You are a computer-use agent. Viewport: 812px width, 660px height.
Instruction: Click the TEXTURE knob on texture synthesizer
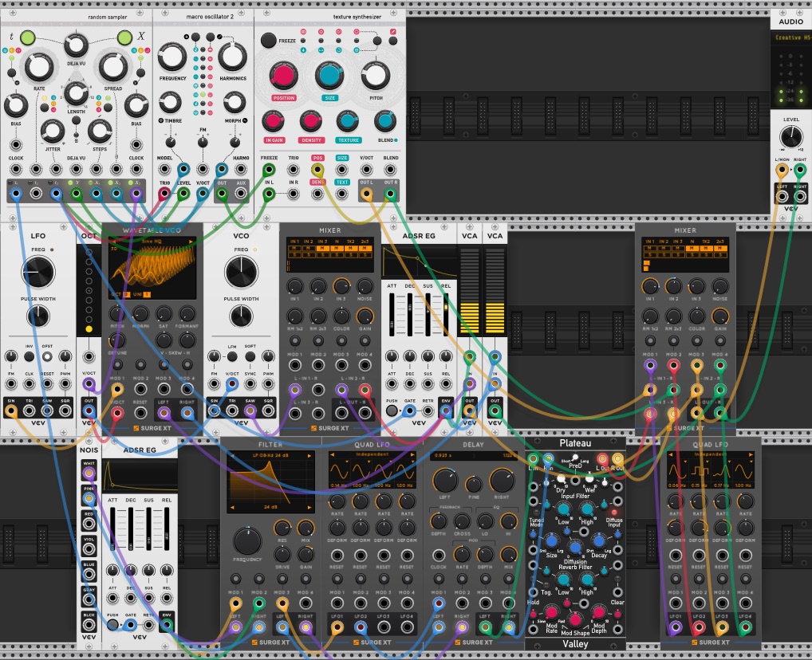(348, 122)
